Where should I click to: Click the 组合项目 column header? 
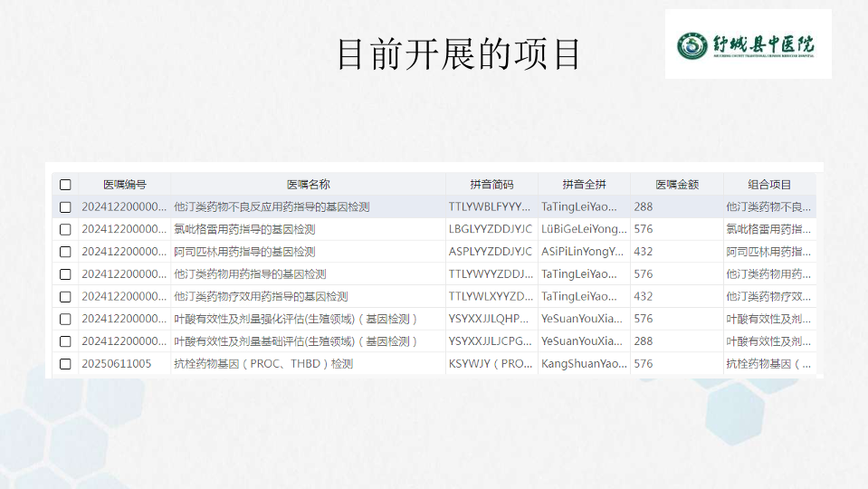point(769,185)
